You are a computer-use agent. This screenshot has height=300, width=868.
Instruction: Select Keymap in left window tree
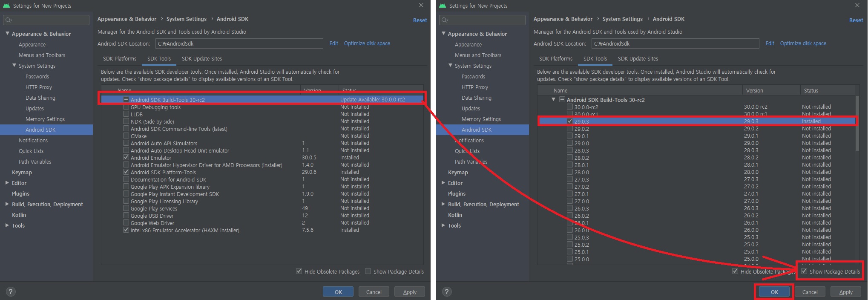[22, 172]
